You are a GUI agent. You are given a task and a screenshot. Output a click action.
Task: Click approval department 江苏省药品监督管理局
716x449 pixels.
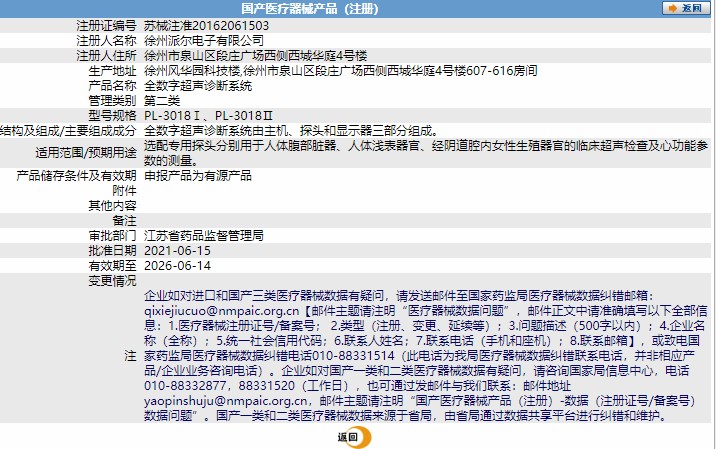(x=204, y=236)
